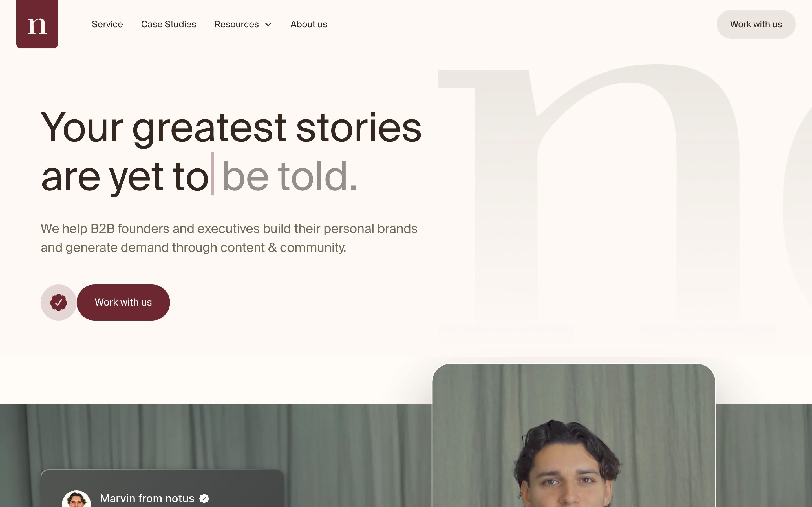The image size is (812, 507).
Task: Open the "Marvin from notus" name link
Action: pyautogui.click(x=147, y=499)
